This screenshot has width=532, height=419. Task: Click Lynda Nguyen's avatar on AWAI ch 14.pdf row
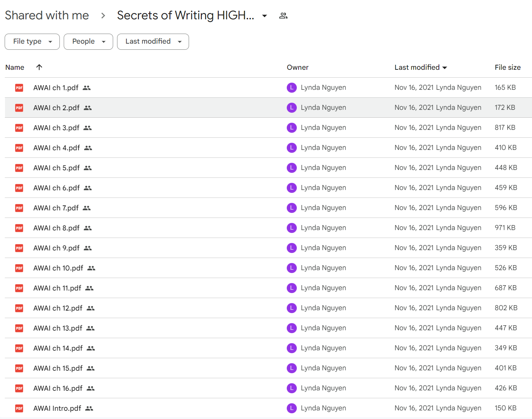pyautogui.click(x=292, y=348)
